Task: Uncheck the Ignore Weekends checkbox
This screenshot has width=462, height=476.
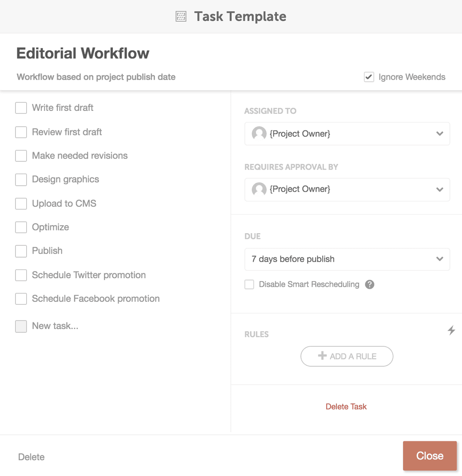Action: point(369,77)
